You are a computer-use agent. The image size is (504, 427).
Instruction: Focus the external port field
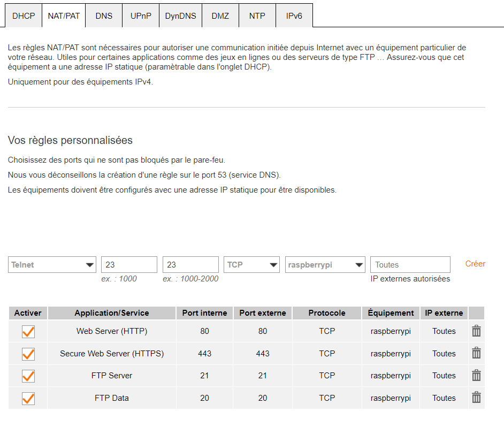pos(190,265)
